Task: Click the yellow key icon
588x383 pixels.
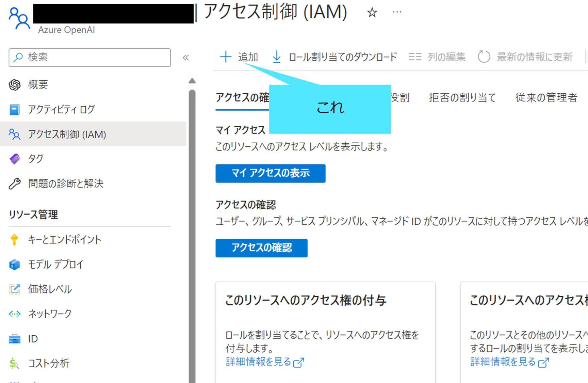Action: [x=14, y=240]
